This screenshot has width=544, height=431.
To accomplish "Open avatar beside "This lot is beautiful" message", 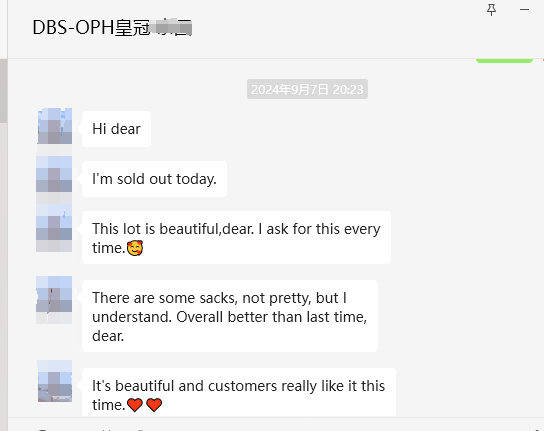I will point(54,222).
